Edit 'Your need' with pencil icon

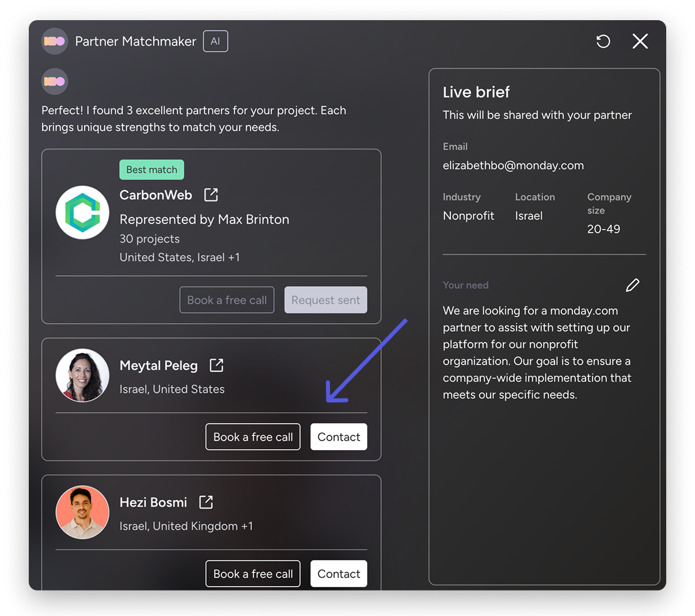[632, 285]
